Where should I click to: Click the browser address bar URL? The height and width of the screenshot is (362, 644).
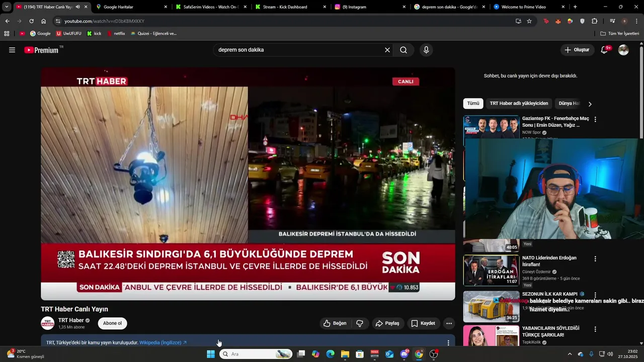coord(104,21)
